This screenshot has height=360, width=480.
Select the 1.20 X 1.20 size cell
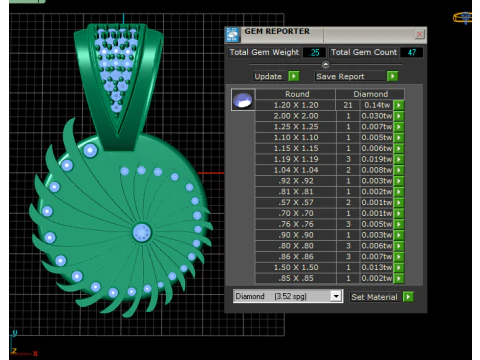click(x=296, y=105)
